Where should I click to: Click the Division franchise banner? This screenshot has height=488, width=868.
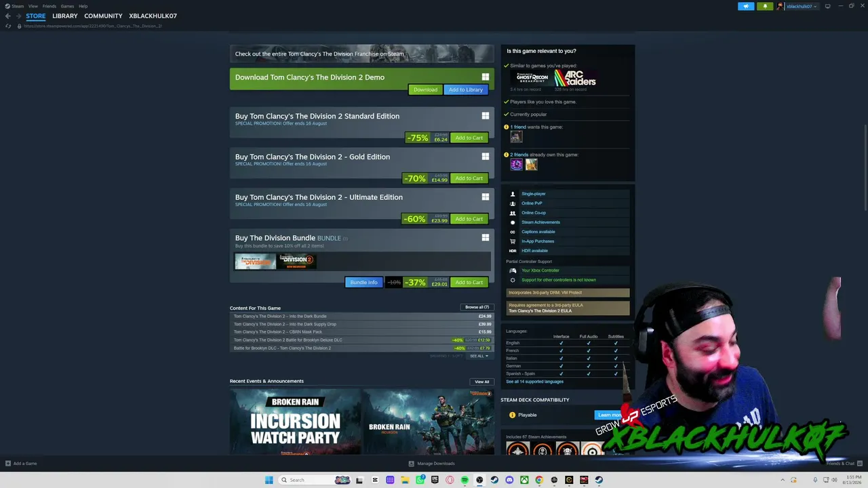pos(362,54)
